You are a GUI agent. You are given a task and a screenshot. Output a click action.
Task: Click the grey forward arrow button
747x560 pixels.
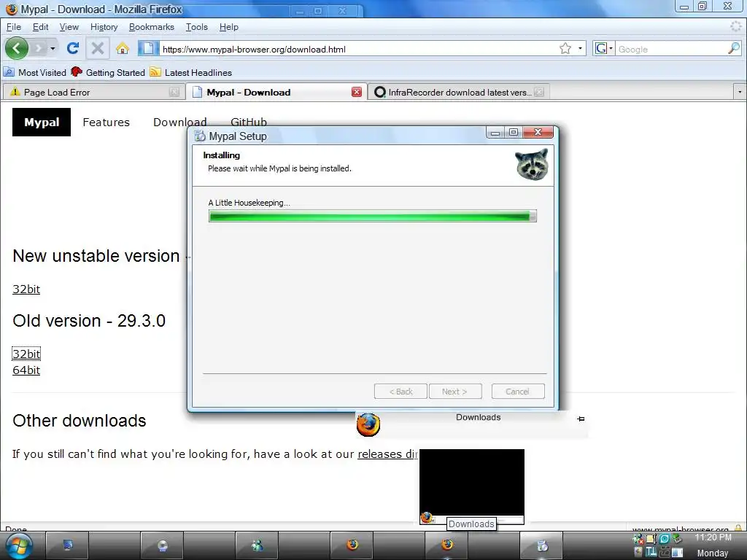[x=39, y=48]
